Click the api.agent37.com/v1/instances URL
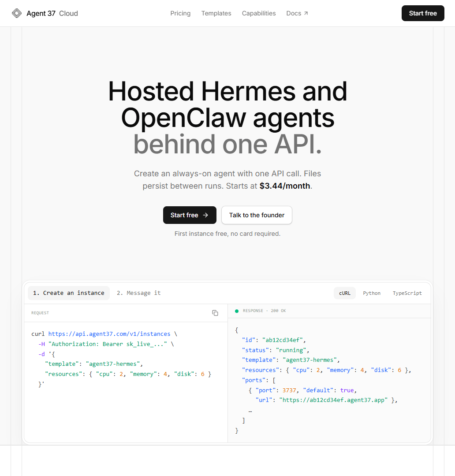 109,334
